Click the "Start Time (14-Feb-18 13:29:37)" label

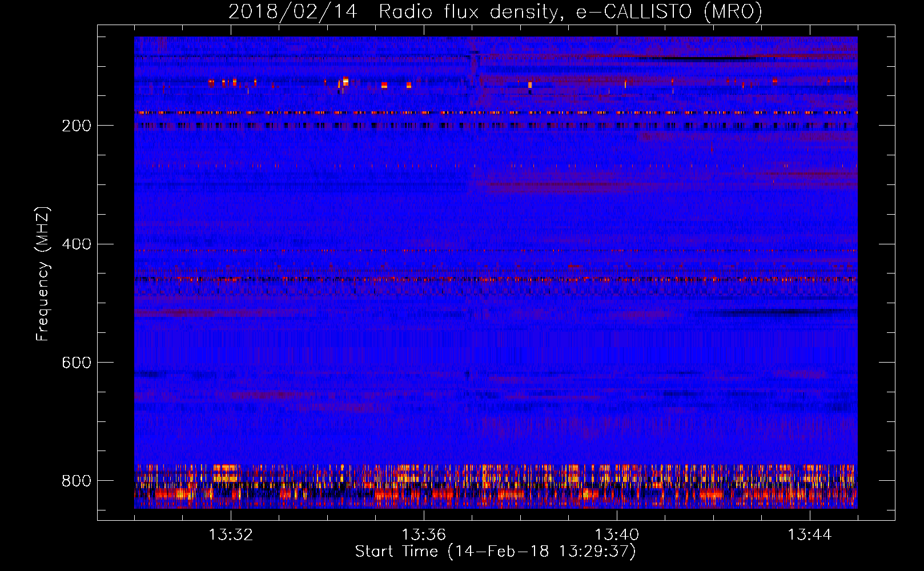[495, 552]
